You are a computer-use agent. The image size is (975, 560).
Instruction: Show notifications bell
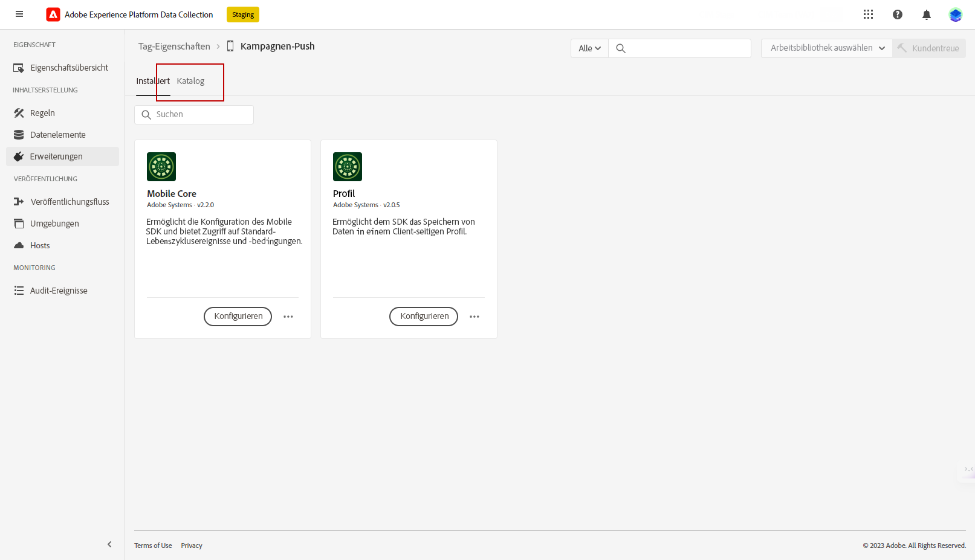coord(927,14)
